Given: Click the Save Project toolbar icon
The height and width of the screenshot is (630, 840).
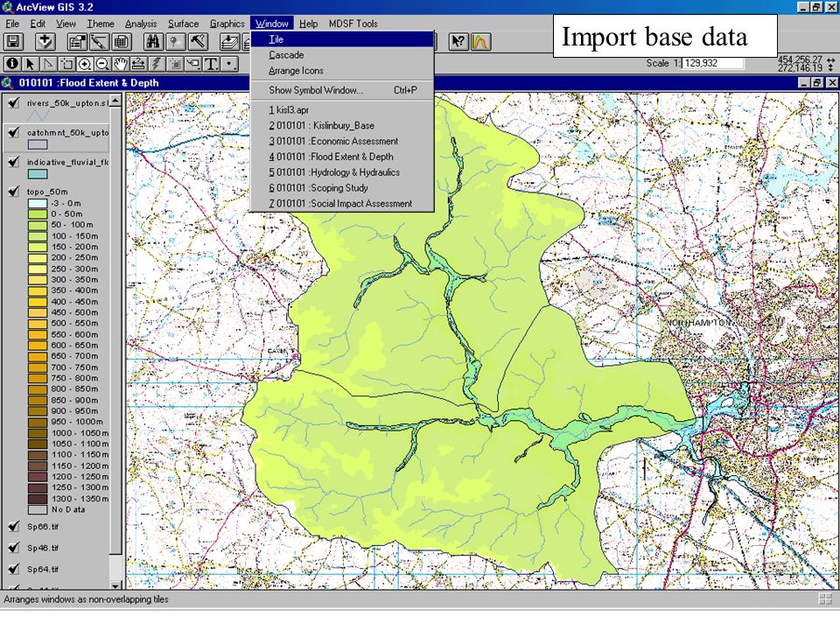Looking at the screenshot, I should click(13, 42).
